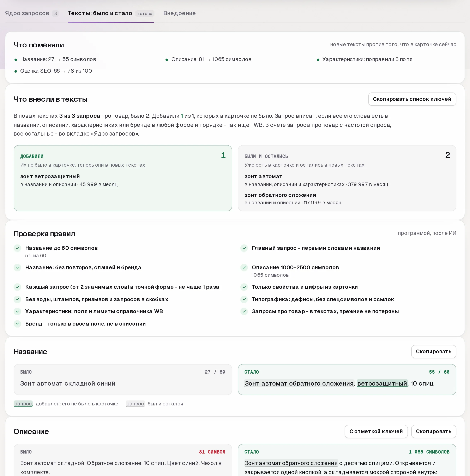Click the added query зонт ветрозащитный

click(50, 176)
